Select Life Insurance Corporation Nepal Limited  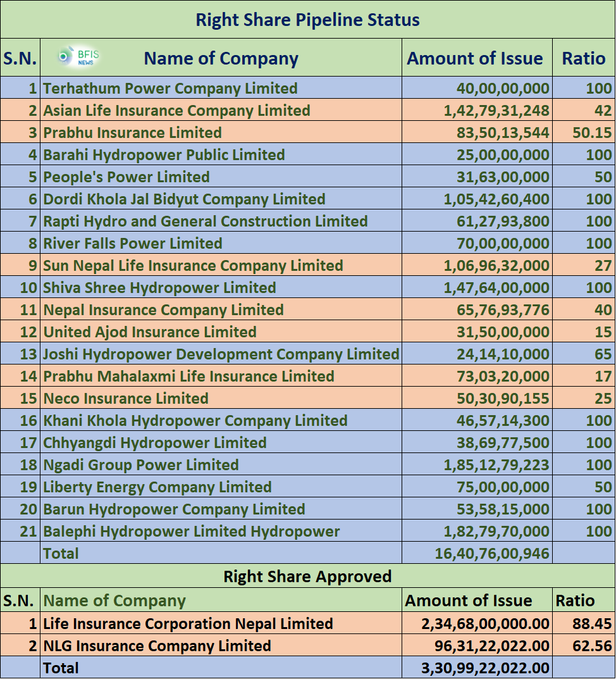coord(188,623)
